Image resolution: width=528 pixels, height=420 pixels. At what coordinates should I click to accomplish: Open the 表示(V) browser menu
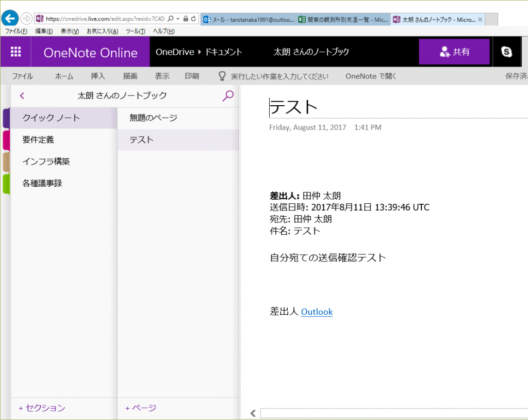click(x=70, y=31)
